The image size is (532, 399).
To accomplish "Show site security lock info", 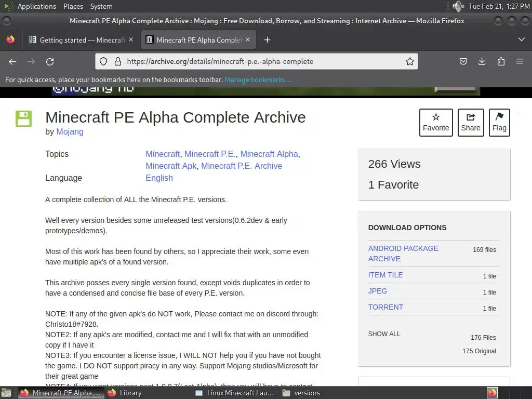I will (118, 61).
